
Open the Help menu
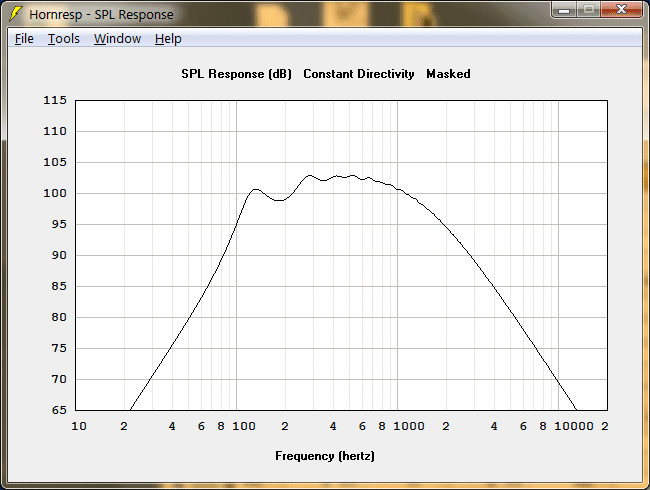[x=168, y=39]
